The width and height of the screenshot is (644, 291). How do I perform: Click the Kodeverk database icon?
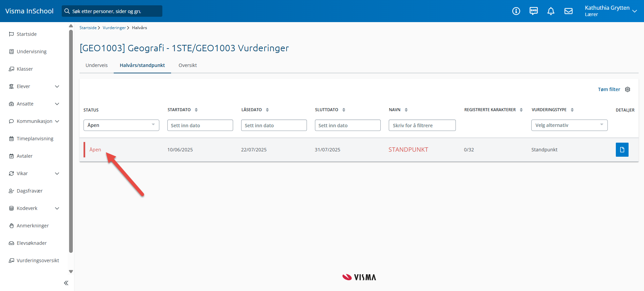[11, 208]
